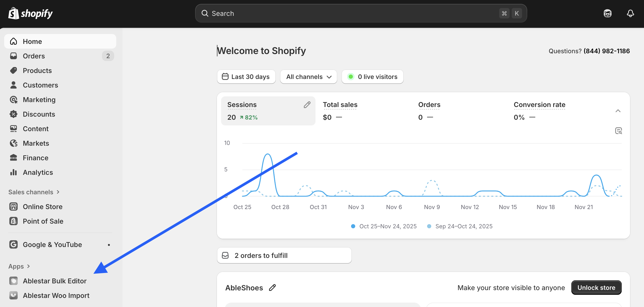Go to Orders in sidebar
The width and height of the screenshot is (644, 307).
pos(34,56)
